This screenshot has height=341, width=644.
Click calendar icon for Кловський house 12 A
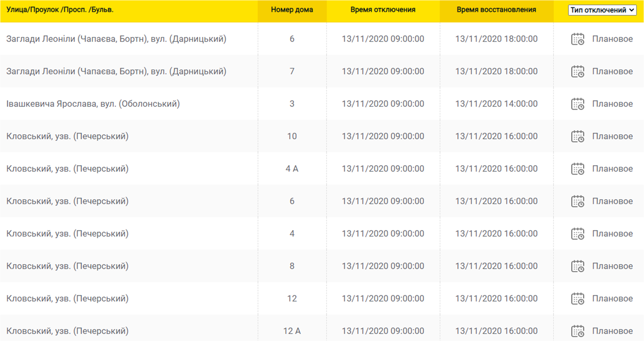(x=577, y=331)
